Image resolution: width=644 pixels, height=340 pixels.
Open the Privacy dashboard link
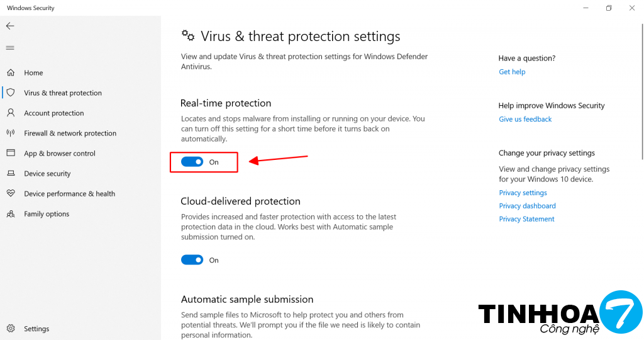point(527,206)
